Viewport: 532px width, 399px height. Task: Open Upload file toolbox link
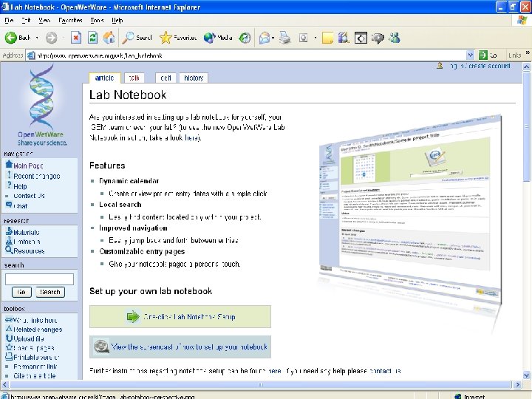point(29,338)
